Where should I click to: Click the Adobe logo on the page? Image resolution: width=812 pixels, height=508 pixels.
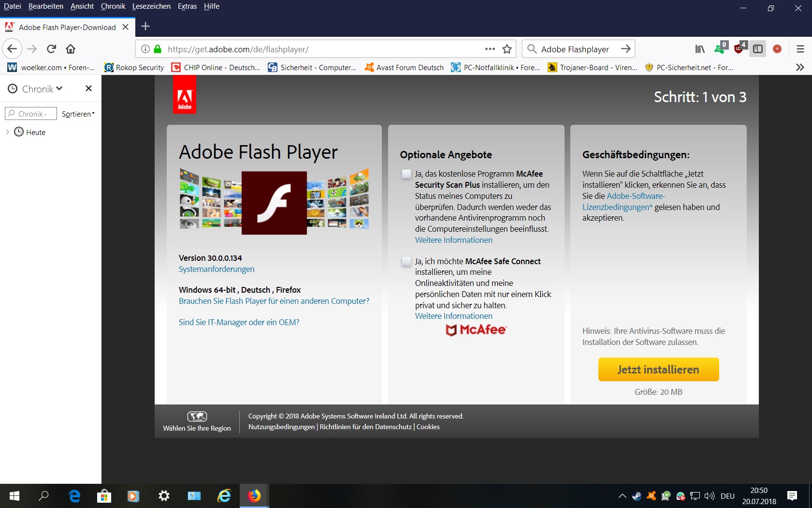click(185, 95)
